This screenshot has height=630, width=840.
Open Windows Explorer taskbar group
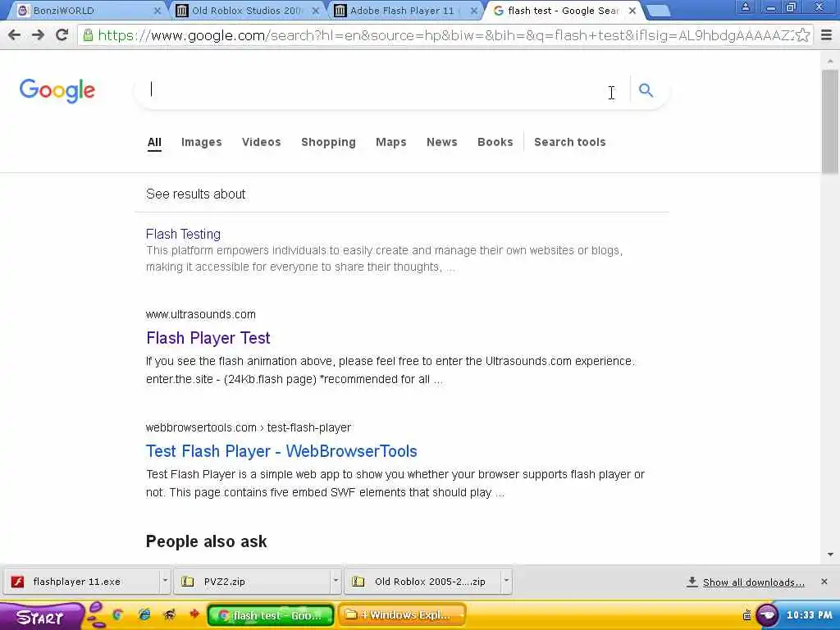point(402,615)
